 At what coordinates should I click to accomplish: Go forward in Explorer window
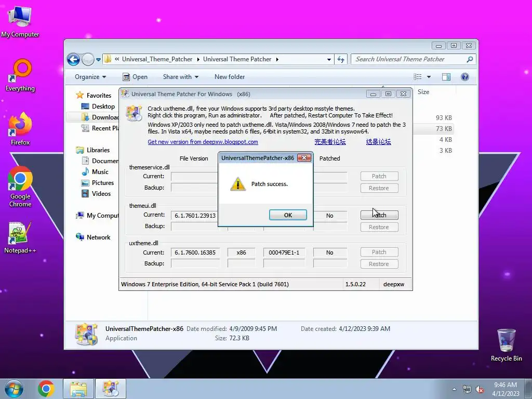click(x=88, y=59)
